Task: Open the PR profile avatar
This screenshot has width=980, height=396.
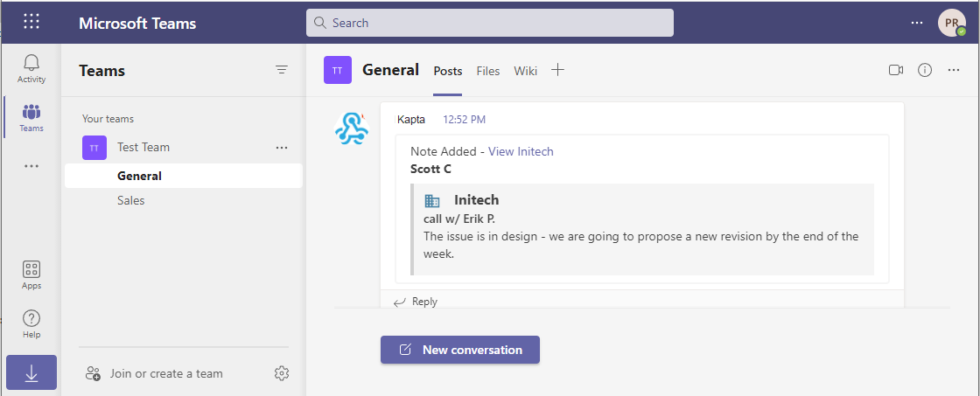Action: pos(951,23)
